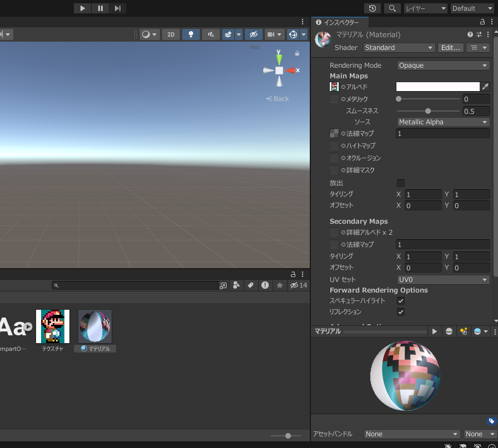Enable the 放出 (Emission) checkbox
The image size is (498, 448).
(400, 183)
